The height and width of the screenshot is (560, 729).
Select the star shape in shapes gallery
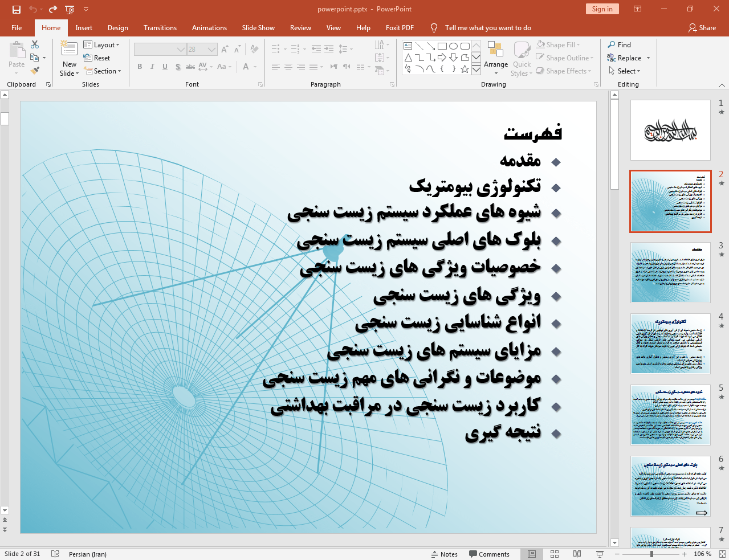465,69
